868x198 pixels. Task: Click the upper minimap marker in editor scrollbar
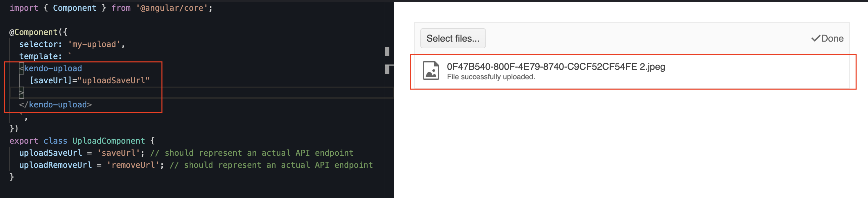pos(387,52)
